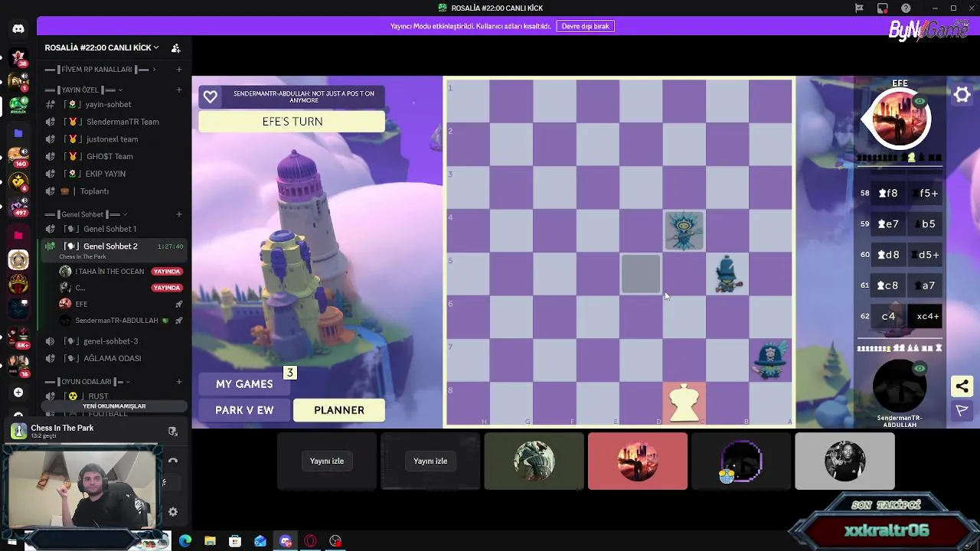Viewport: 980px width, 551px height.
Task: Add a server with plus icon
Action: pyautogui.click(x=18, y=393)
